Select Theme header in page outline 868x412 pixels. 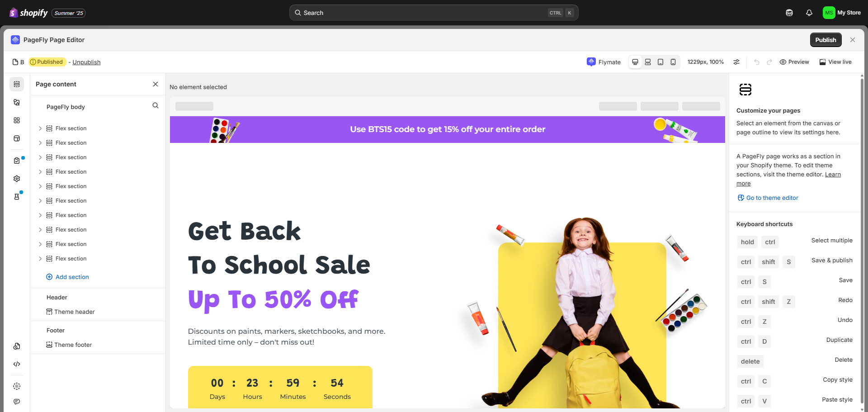(71, 312)
